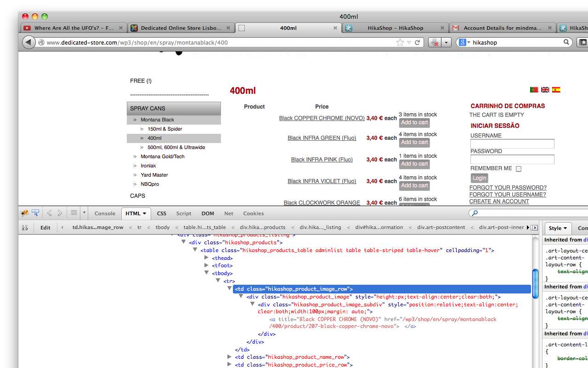Click the Forgot Your Password link
The width and height of the screenshot is (588, 368).
(x=508, y=188)
